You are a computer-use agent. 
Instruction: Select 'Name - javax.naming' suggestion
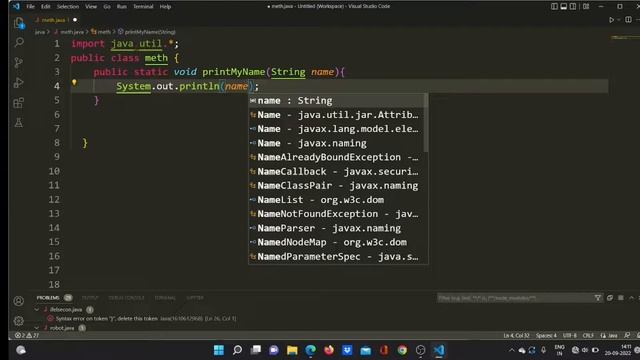[x=336, y=143]
